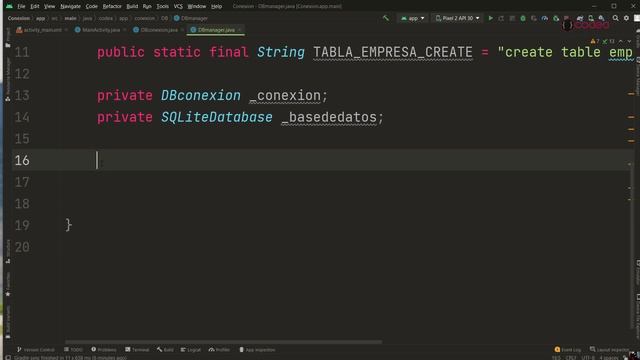Click the Android Studio logo icon
The height and width of the screenshot is (360, 640).
pos(9,7)
